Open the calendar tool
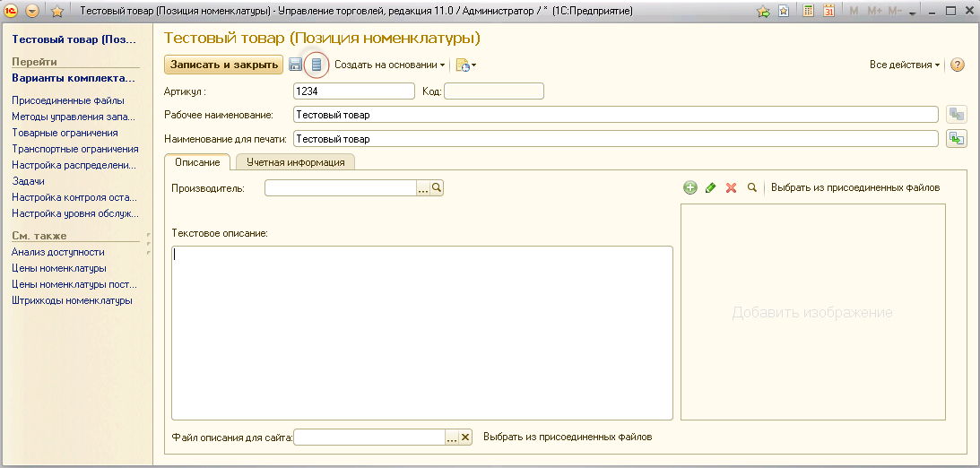 (x=828, y=11)
